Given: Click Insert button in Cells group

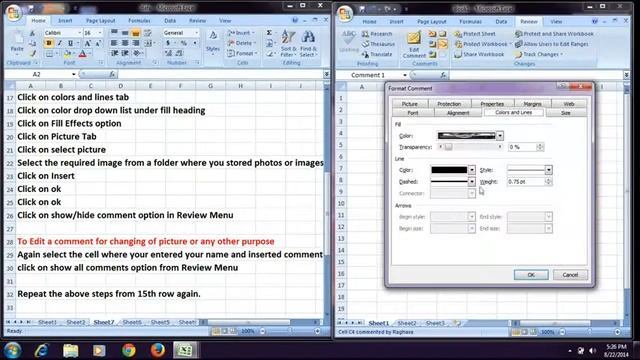Looking at the screenshot, I should 241,33.
